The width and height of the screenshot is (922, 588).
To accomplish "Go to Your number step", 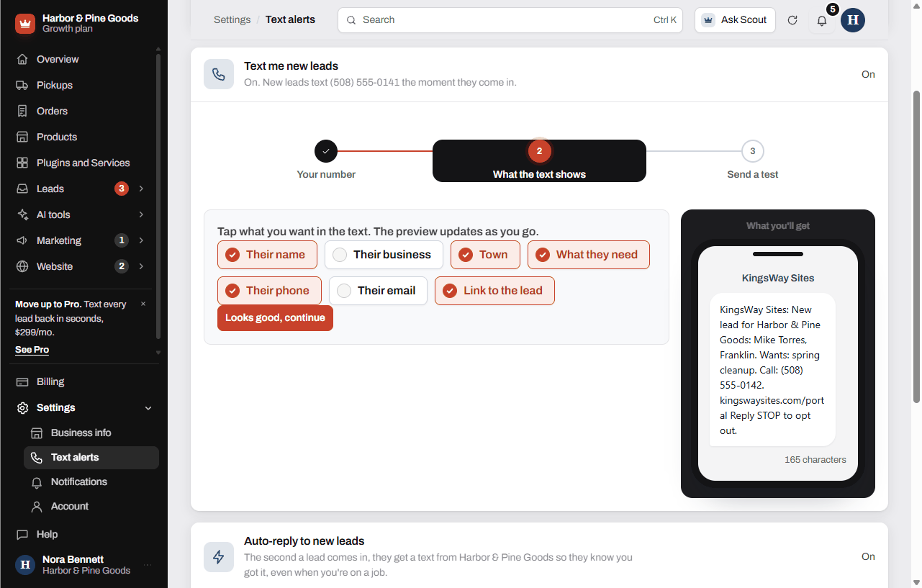I will point(326,160).
